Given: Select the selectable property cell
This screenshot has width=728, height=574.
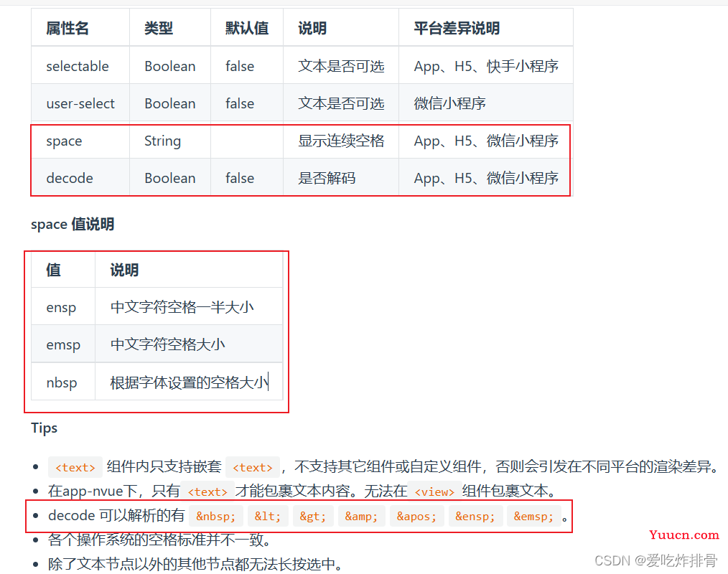Looking at the screenshot, I should 78,66.
